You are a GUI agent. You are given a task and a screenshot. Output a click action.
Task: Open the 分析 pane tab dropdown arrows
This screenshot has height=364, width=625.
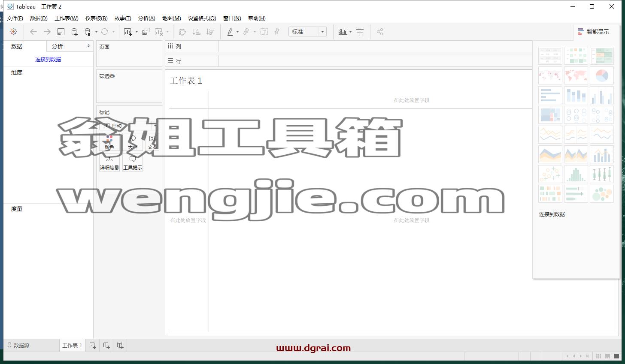[88, 46]
